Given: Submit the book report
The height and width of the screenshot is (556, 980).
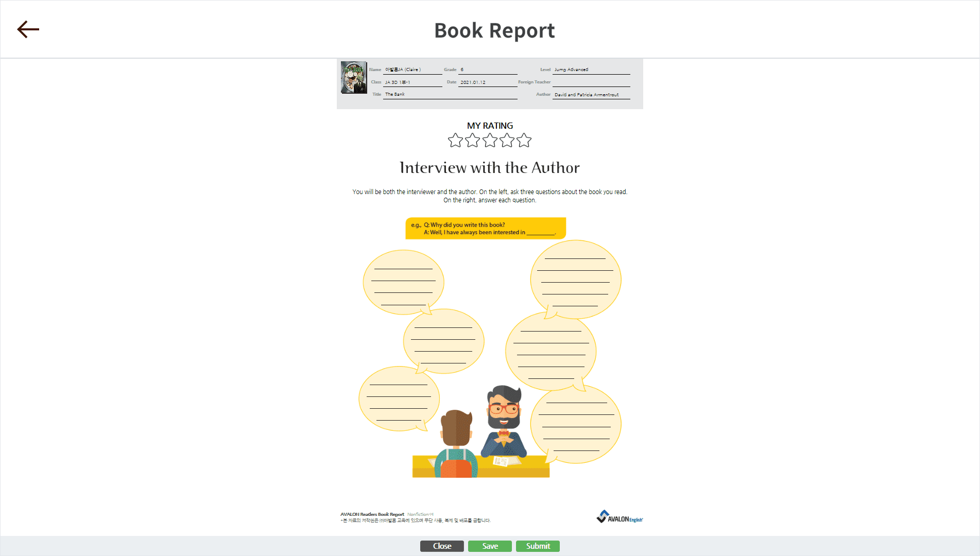Looking at the screenshot, I should coord(538,546).
